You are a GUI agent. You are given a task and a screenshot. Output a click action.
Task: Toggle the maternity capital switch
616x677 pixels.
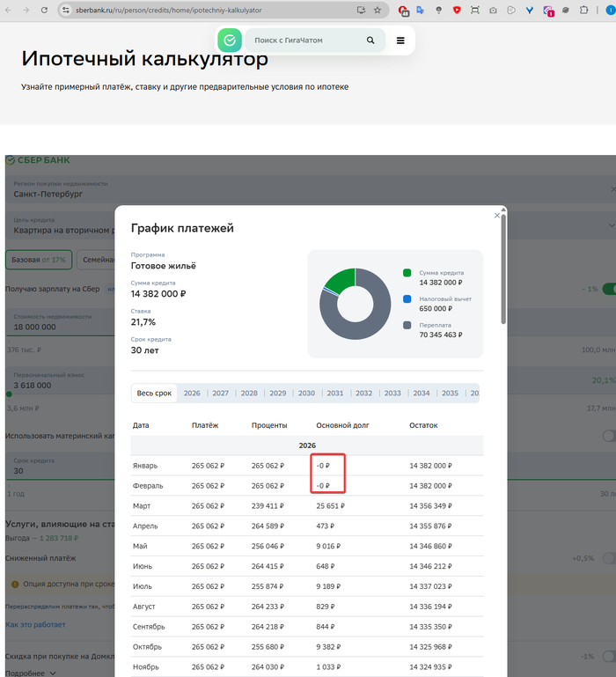pos(609,436)
